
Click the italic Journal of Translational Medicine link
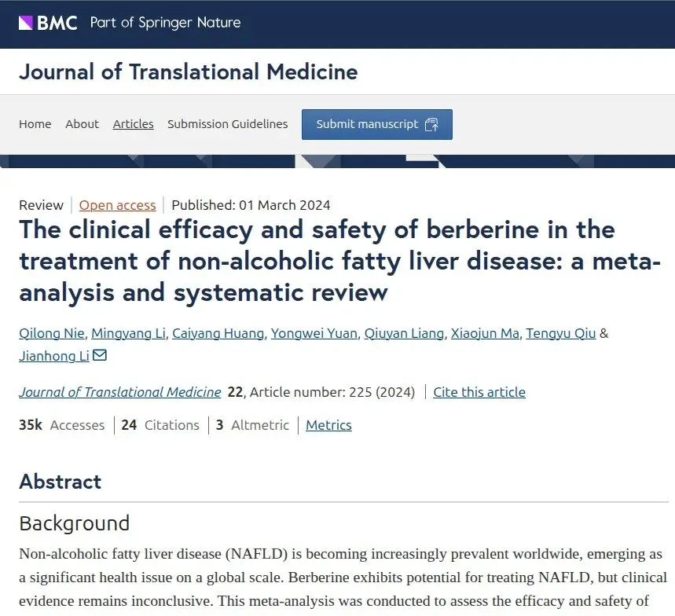pos(119,392)
